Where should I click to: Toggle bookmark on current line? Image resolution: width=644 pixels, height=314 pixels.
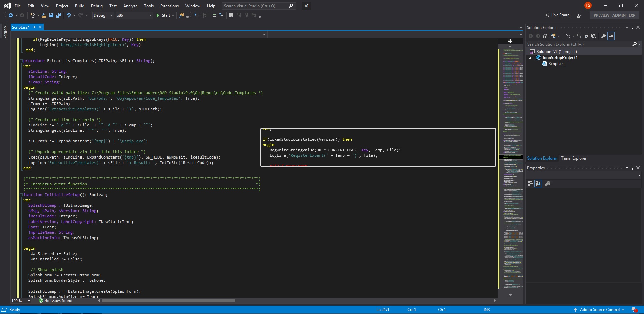(231, 15)
